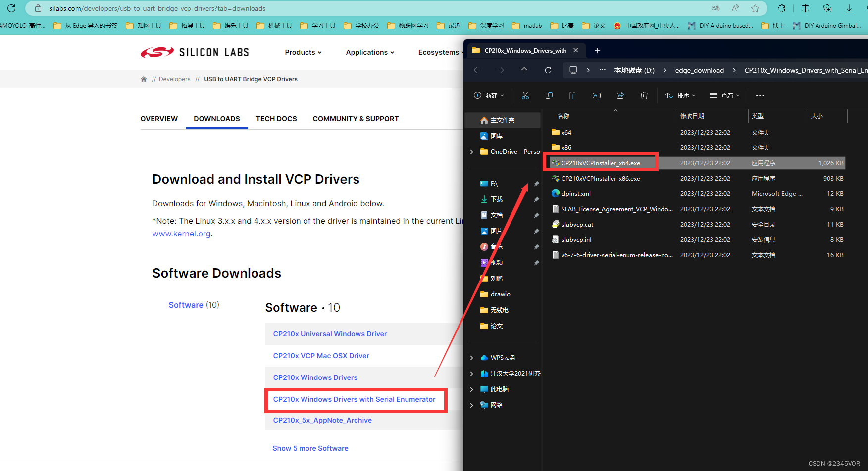Open the browser extensions icon

point(781,8)
